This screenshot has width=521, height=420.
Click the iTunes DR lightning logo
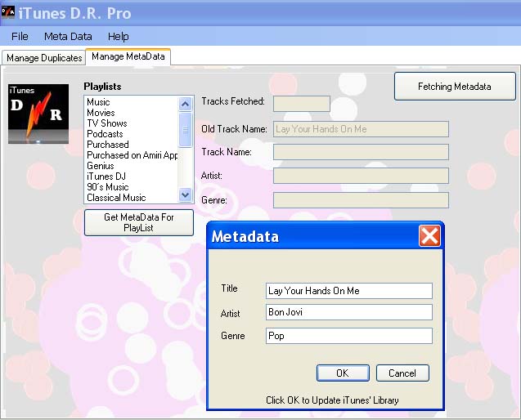point(38,114)
